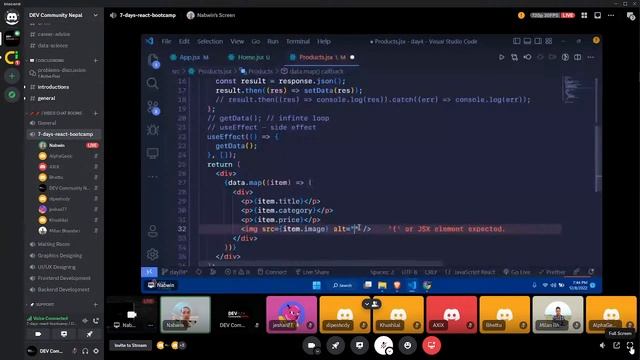Collapse the Discussions category
Viewport: 640px width, 360px height.
(47, 60)
